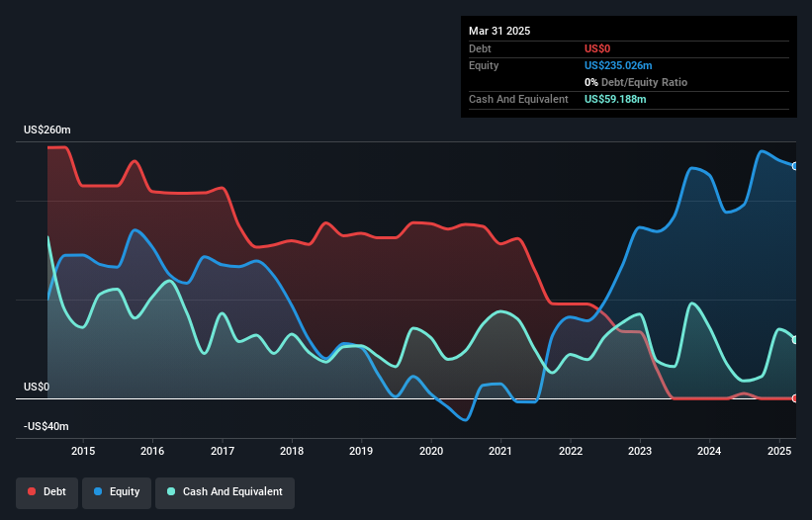The height and width of the screenshot is (520, 812).
Task: Click the 2019 x-axis label
Action: [x=361, y=451]
